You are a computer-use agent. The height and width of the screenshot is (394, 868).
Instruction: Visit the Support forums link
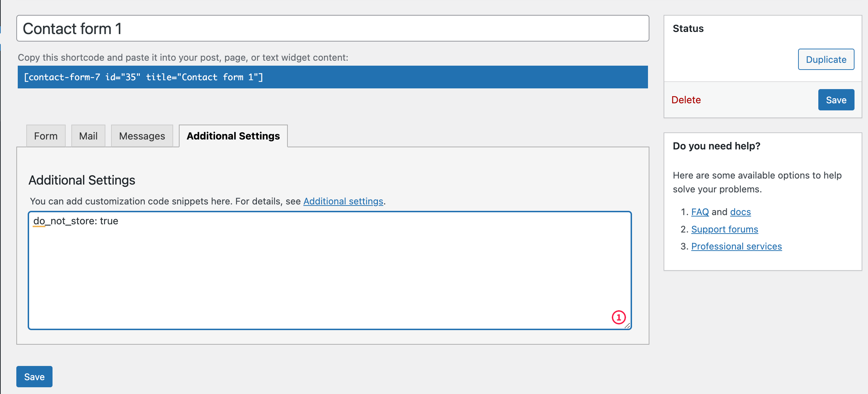(724, 229)
